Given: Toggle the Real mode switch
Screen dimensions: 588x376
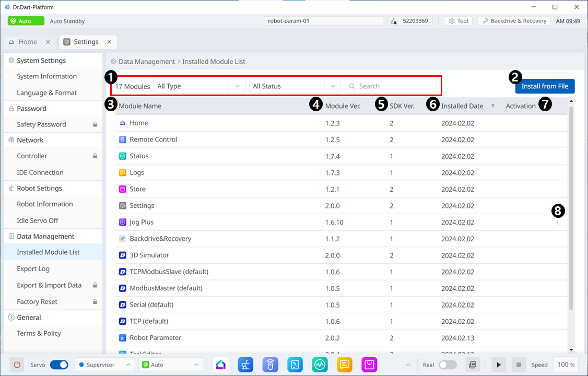Looking at the screenshot, I should 448,365.
